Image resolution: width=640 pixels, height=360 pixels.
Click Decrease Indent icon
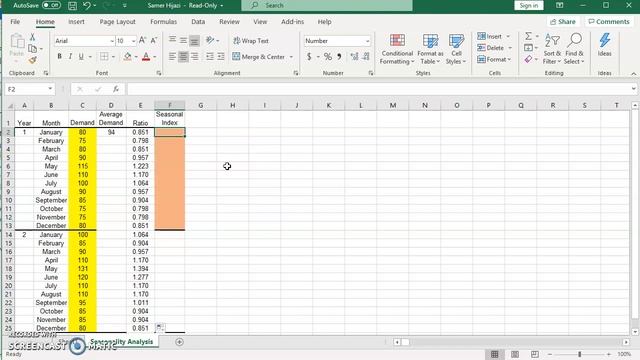[x=210, y=56]
